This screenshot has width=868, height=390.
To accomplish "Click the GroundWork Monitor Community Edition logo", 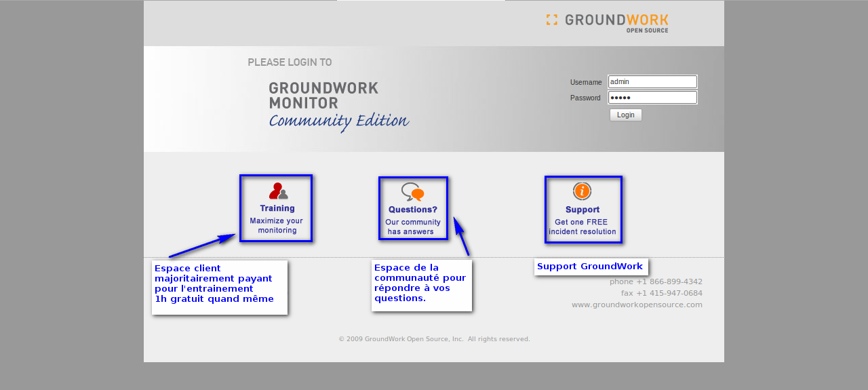I will click(x=338, y=106).
